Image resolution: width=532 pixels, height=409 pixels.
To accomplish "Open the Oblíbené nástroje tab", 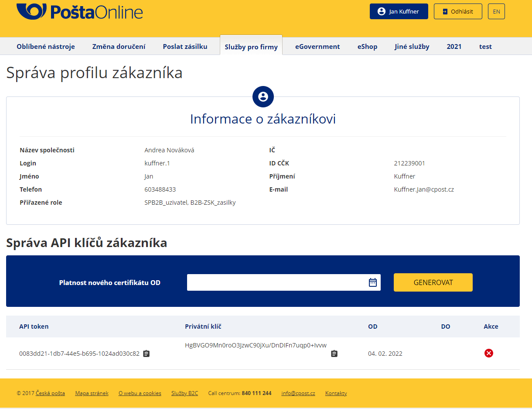I will click(46, 47).
